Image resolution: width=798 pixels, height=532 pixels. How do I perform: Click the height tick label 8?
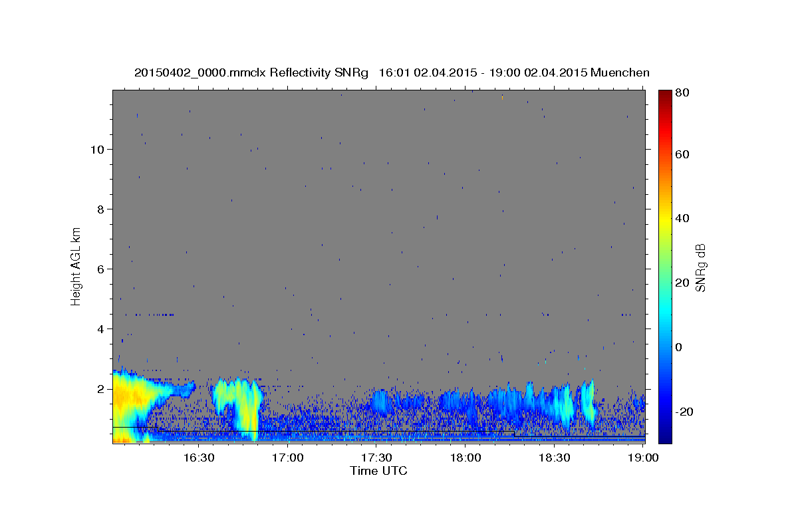[x=100, y=209]
